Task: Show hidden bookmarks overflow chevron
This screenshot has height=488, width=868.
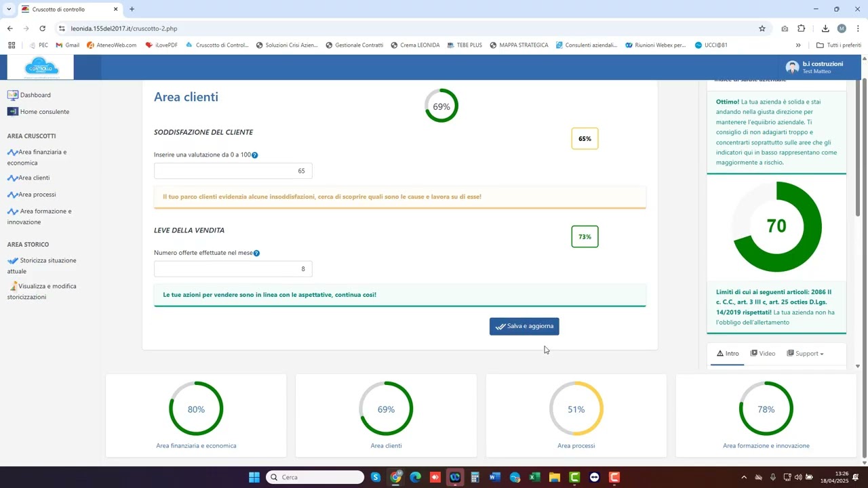Action: 798,45
